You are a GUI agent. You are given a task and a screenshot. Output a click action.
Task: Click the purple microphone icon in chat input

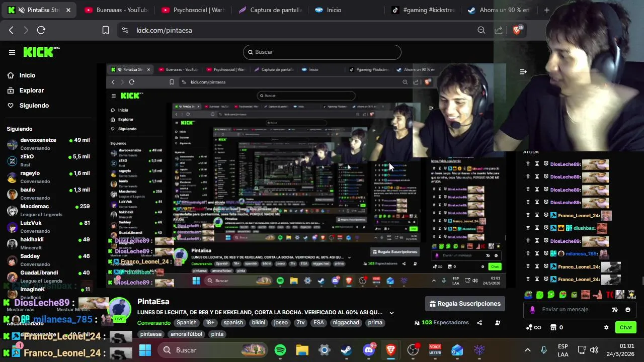coord(532,310)
